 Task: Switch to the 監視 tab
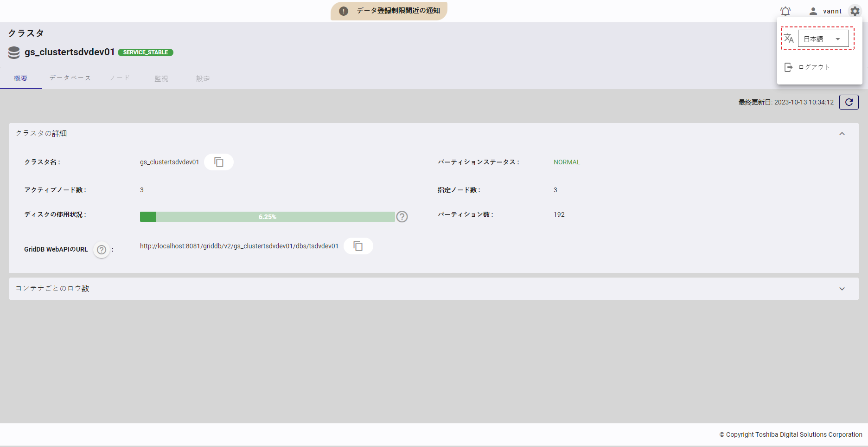(161, 78)
